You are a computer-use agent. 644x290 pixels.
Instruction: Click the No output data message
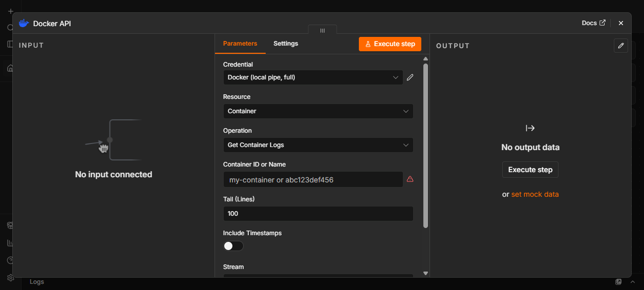[x=530, y=148]
